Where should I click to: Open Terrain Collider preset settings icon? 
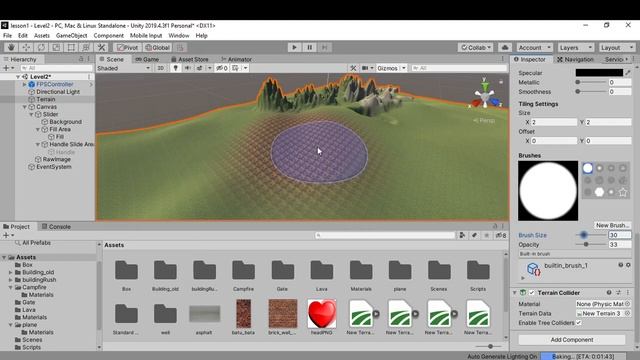tap(619, 292)
